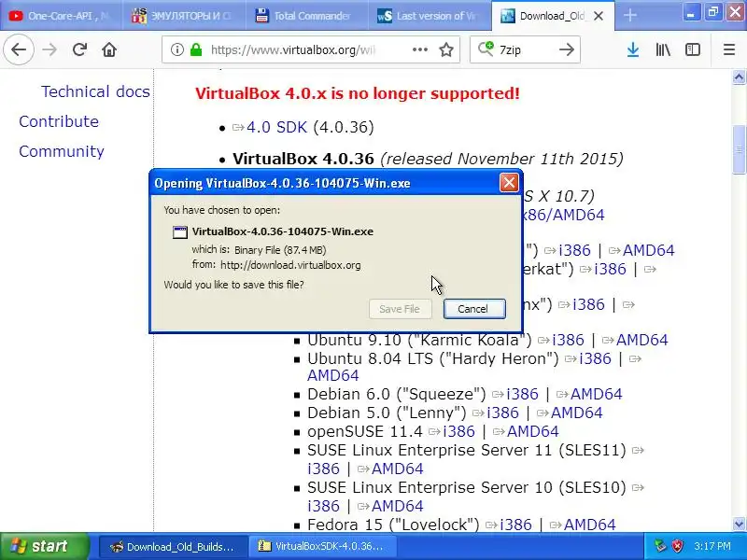747x560 pixels.
Task: Click i386 link for Fedora 15 Lovelock
Action: (515, 525)
